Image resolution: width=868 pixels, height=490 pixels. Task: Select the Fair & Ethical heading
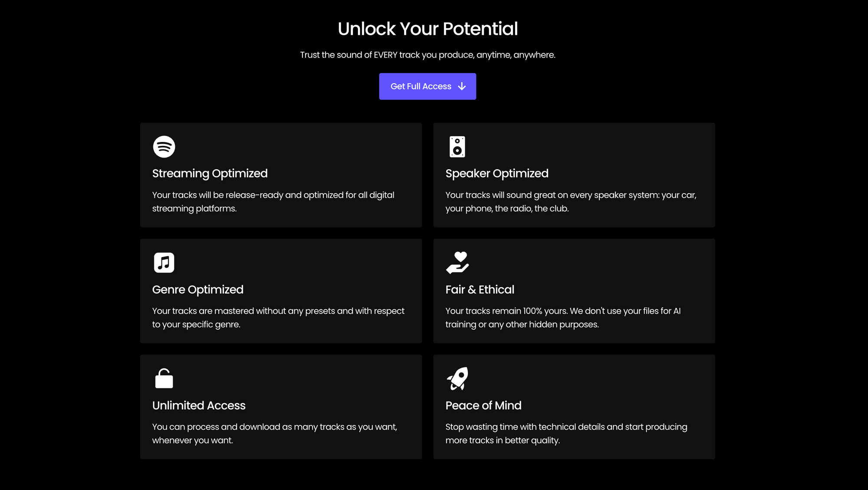coord(480,289)
